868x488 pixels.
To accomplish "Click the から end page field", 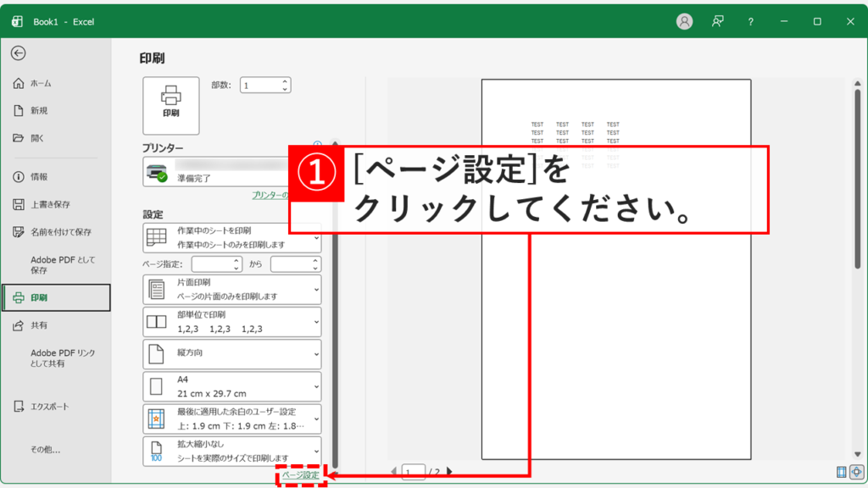I will 291,264.
